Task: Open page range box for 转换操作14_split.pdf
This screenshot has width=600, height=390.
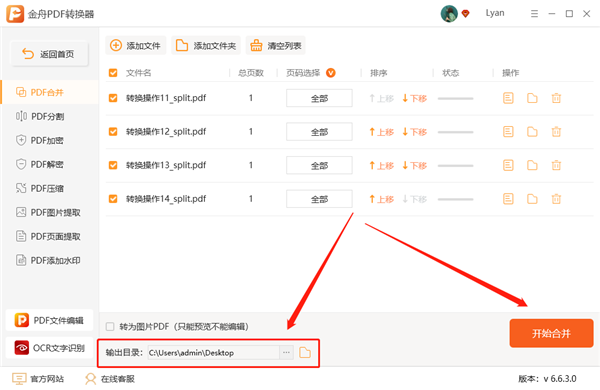Action: coord(319,199)
